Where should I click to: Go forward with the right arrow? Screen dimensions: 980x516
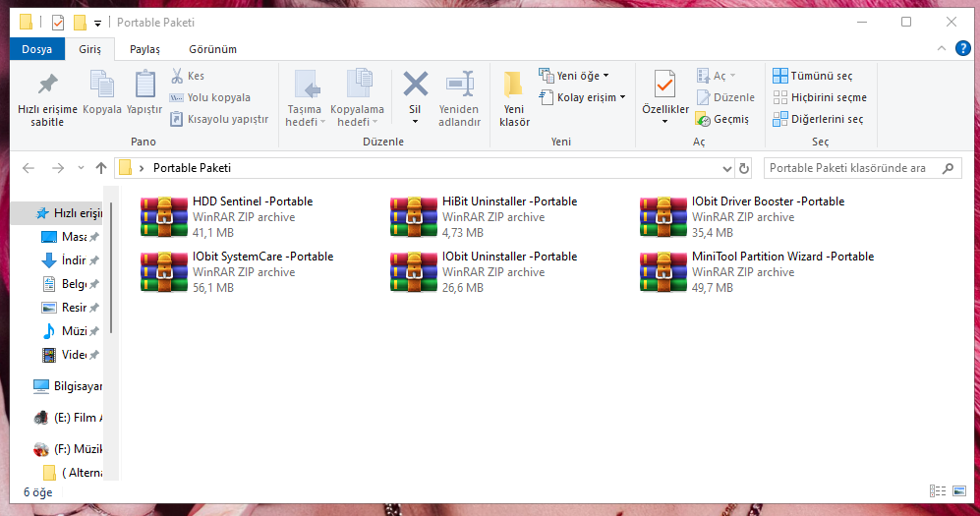(x=57, y=168)
